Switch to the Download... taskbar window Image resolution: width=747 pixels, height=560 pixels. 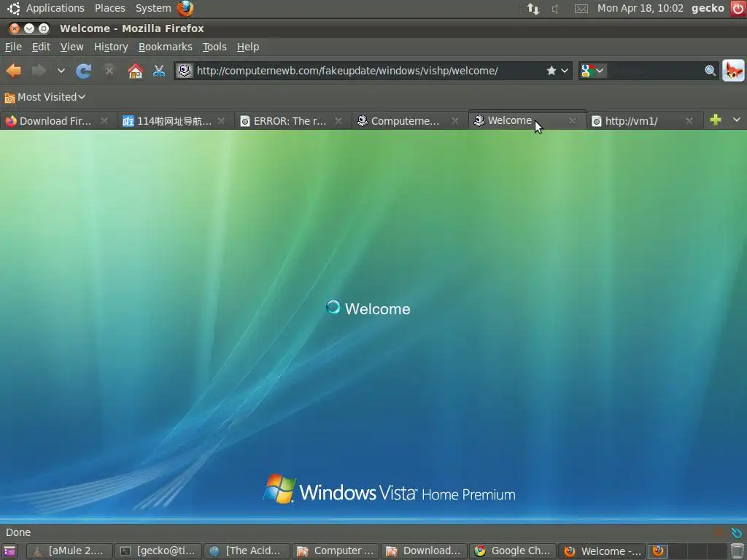(425, 551)
